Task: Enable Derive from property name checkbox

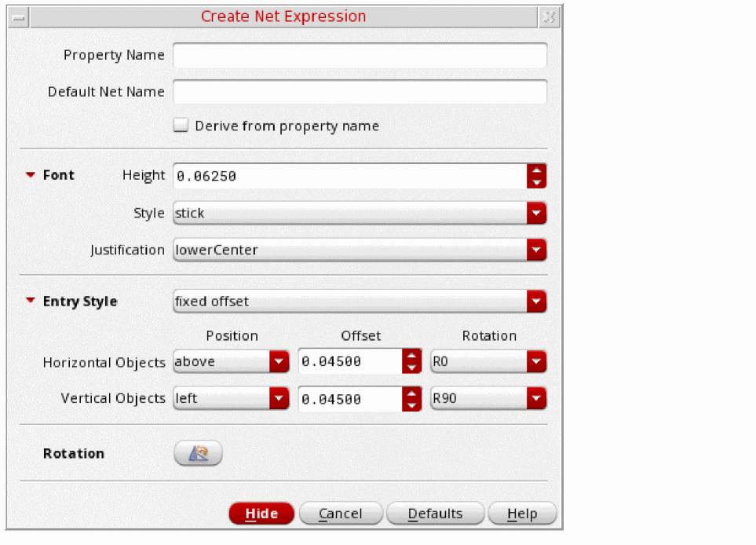Action: (181, 126)
